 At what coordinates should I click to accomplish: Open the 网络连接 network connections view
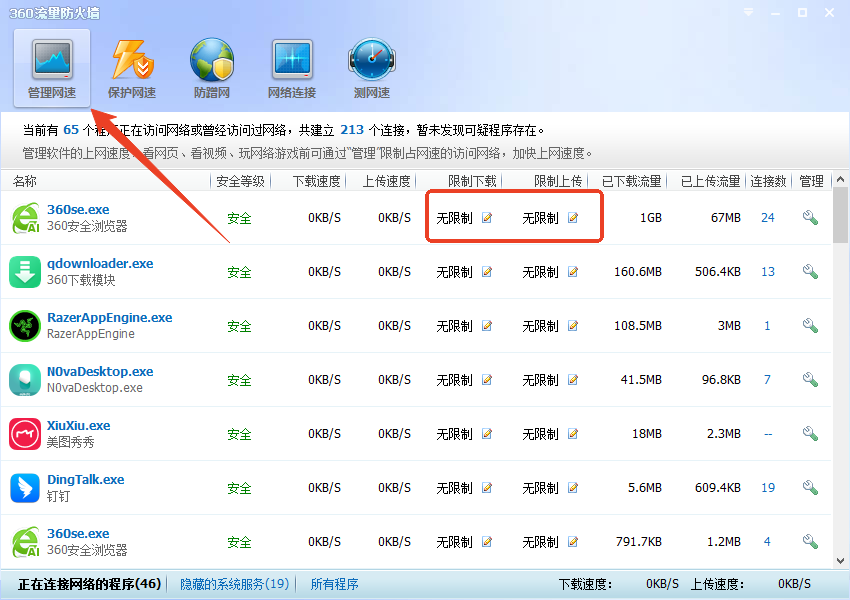[291, 67]
